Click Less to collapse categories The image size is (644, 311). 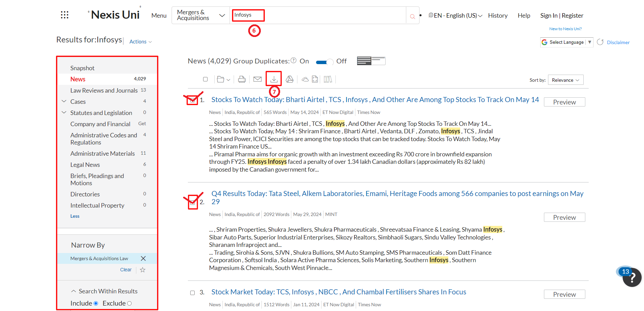point(75,216)
